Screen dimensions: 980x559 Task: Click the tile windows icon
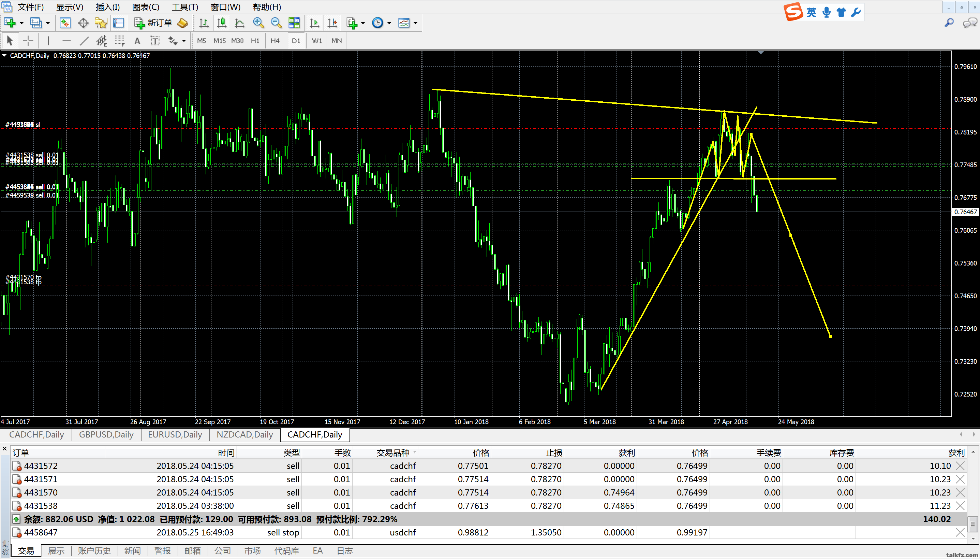[x=294, y=23]
